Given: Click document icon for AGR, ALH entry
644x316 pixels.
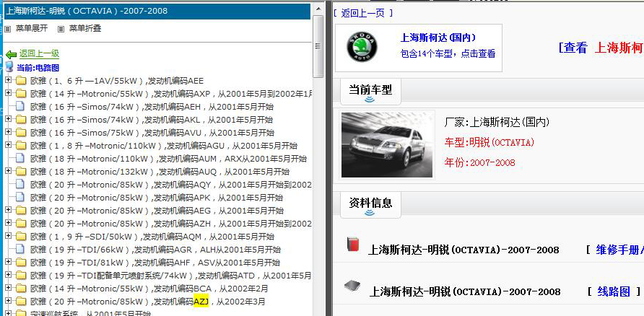Looking at the screenshot, I should click(20, 249).
